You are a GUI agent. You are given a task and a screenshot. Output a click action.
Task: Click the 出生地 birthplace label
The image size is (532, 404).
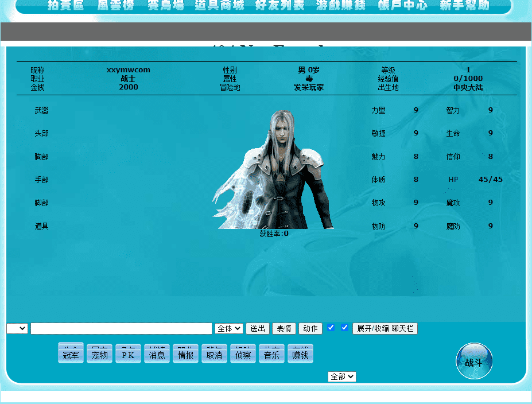(x=388, y=87)
